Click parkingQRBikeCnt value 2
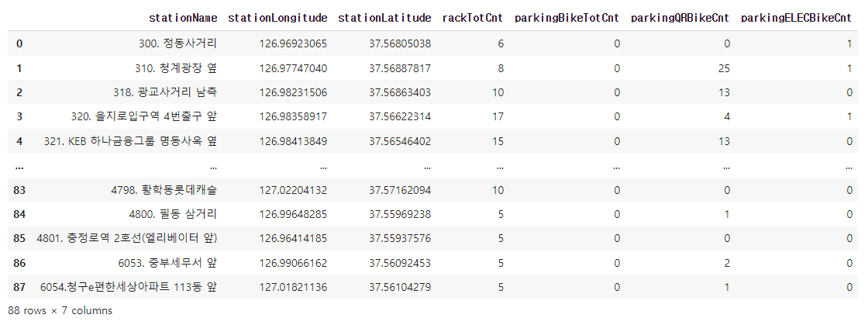Image resolution: width=868 pixels, height=325 pixels. [728, 263]
